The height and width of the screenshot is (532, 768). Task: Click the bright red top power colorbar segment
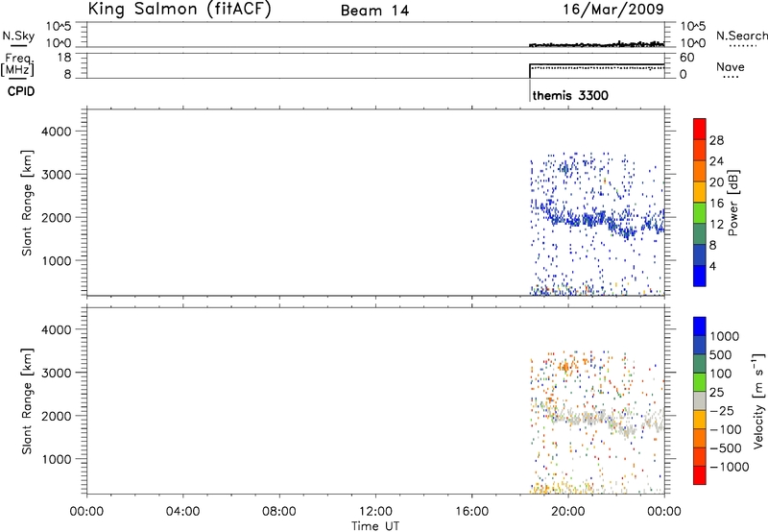[x=700, y=129]
